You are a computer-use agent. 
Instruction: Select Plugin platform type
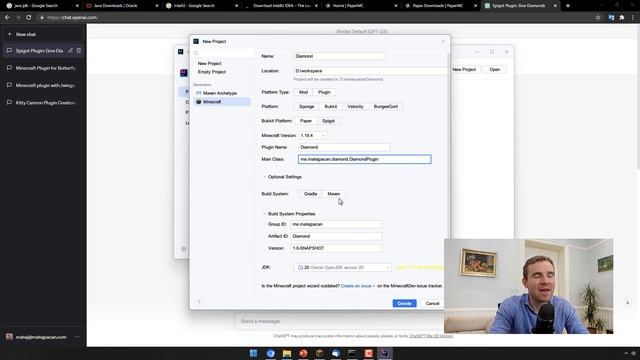(324, 92)
